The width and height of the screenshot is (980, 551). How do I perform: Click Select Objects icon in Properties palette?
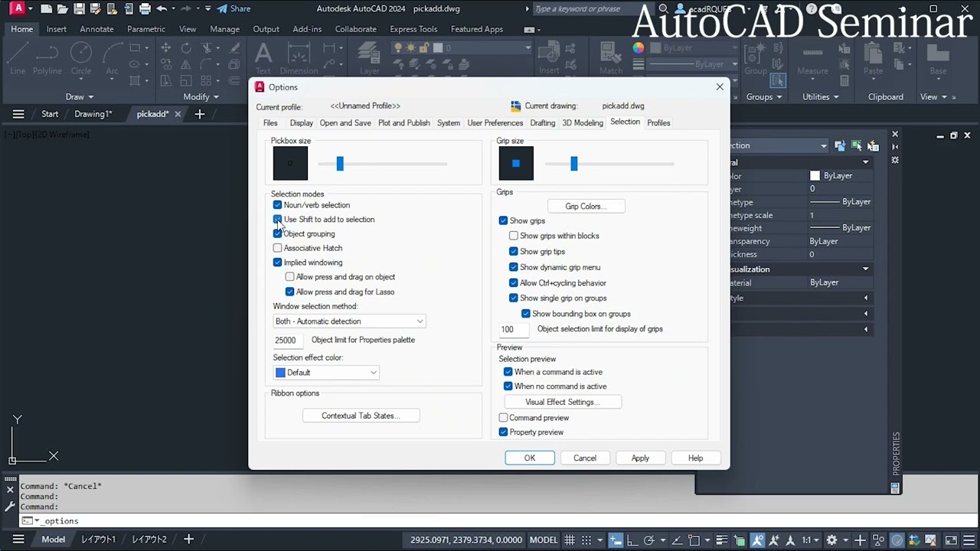pyautogui.click(x=857, y=145)
